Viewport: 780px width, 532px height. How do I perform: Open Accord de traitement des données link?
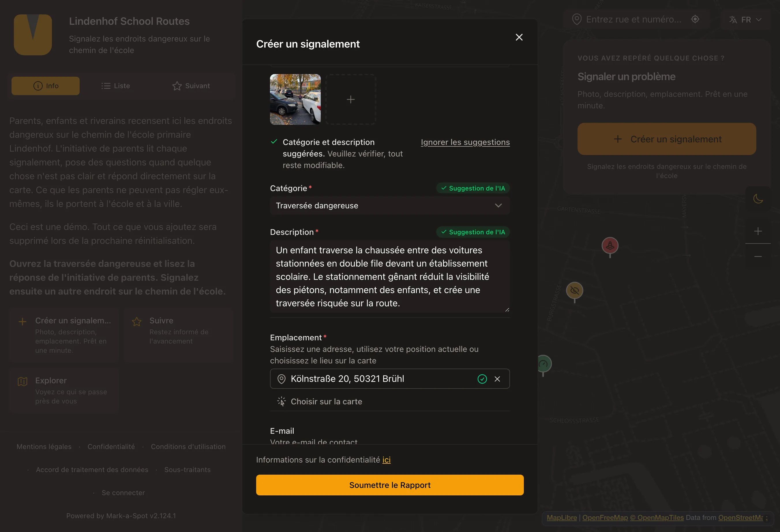[x=92, y=470]
